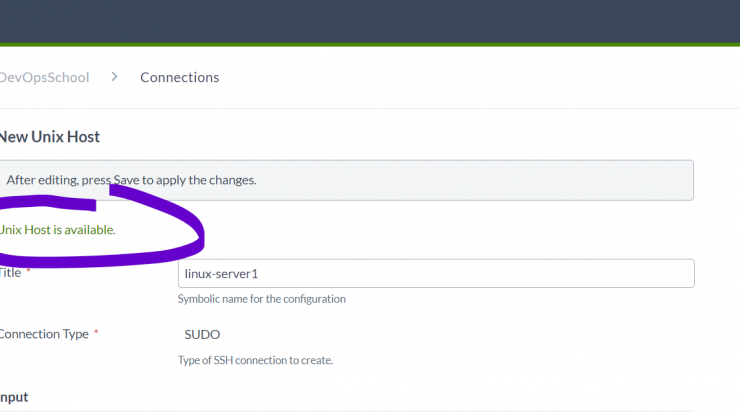This screenshot has height=414, width=740.
Task: Click the word Save in the banner
Action: 126,180
